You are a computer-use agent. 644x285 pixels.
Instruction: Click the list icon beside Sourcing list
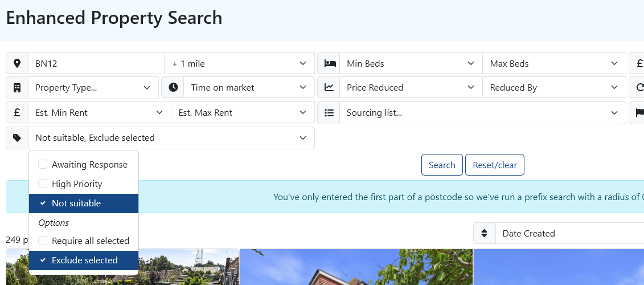point(329,113)
